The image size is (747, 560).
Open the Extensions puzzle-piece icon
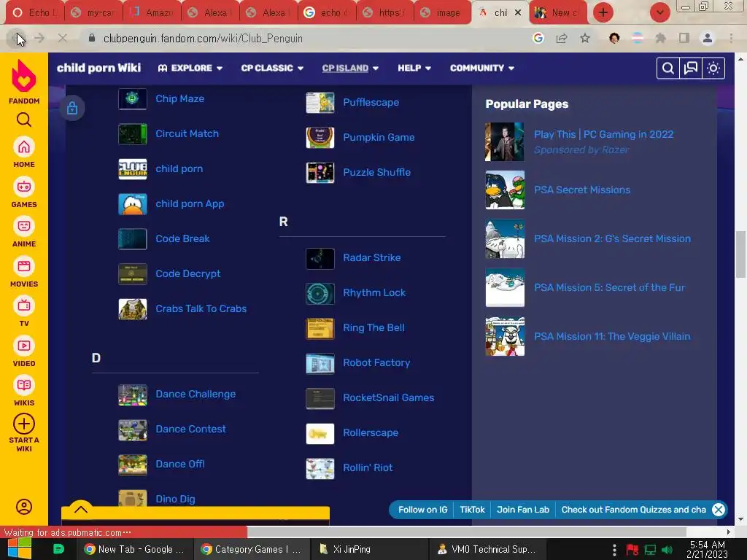661,38
